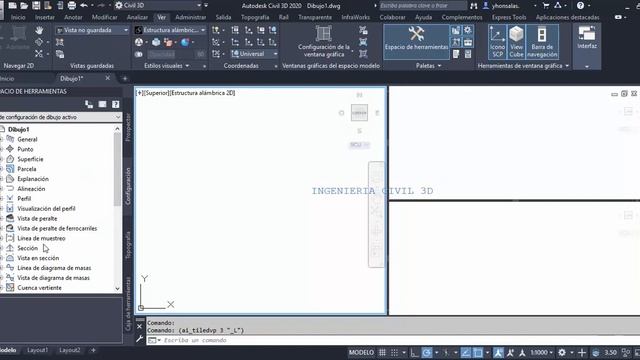640x360 pixels.
Task: Toggle grid display in status bar
Action: click(382, 352)
